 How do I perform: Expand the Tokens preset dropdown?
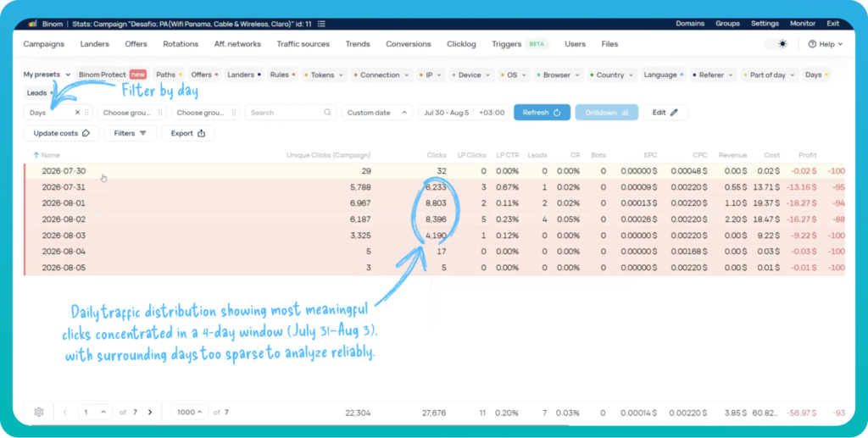325,75
